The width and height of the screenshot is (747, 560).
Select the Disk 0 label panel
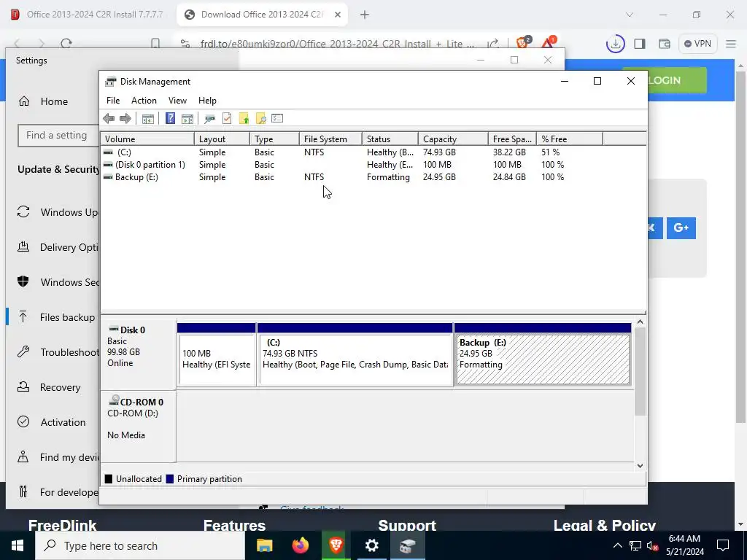pos(138,355)
